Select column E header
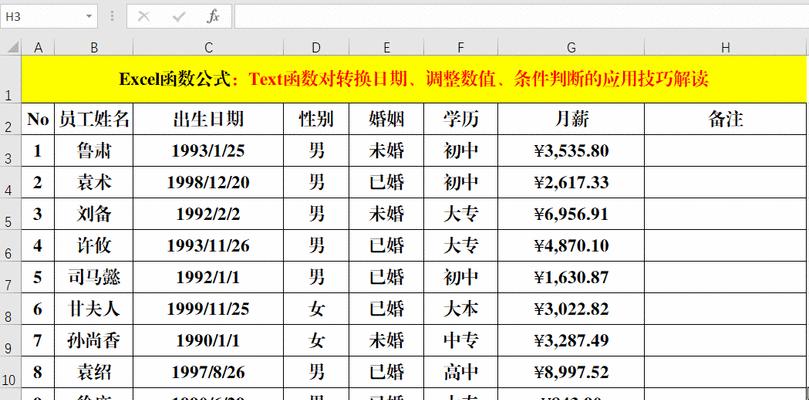The image size is (809, 400). click(x=386, y=47)
